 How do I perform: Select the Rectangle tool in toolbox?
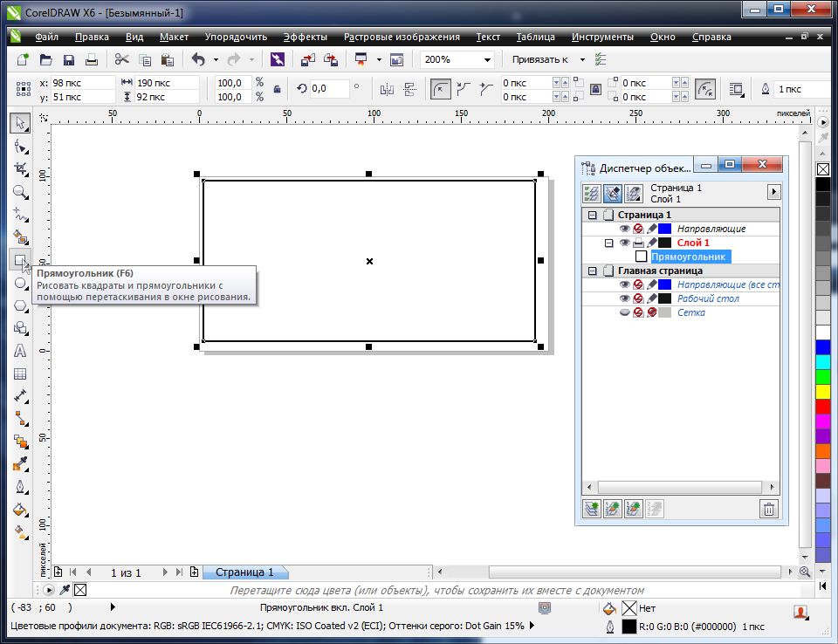pyautogui.click(x=19, y=259)
